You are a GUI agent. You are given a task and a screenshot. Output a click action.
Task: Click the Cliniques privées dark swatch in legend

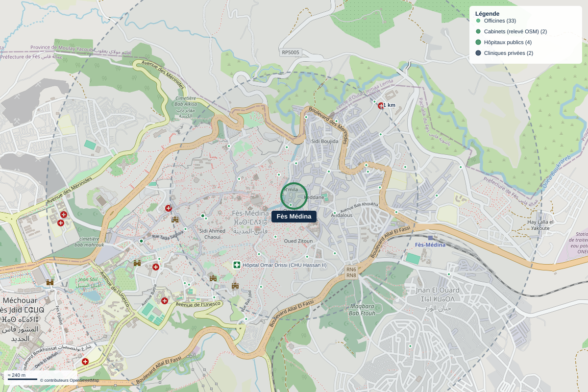(478, 53)
